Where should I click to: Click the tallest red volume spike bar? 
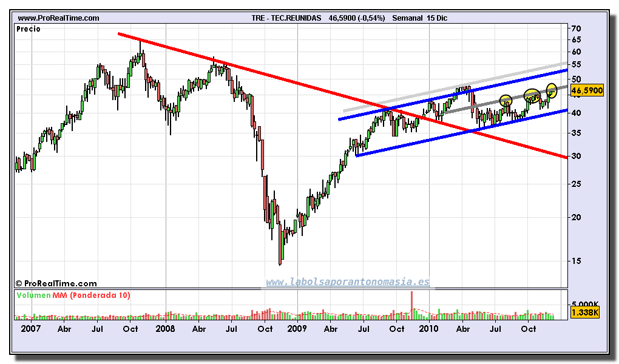click(411, 305)
